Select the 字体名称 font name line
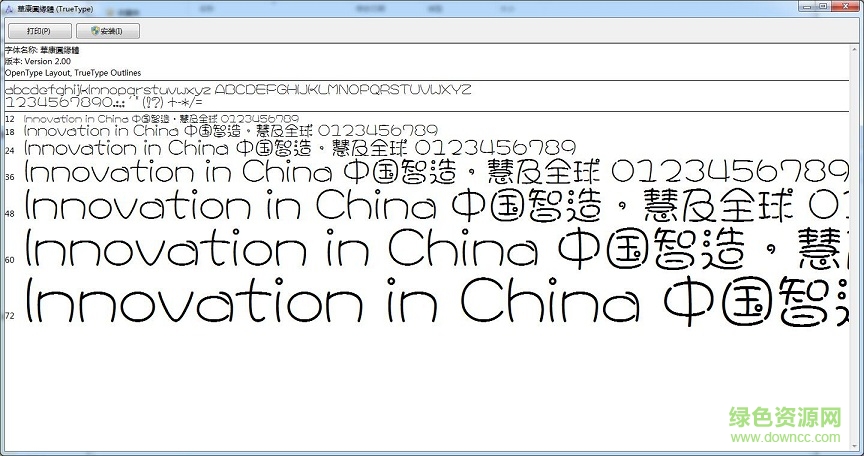This screenshot has width=864, height=456. [x=42, y=50]
